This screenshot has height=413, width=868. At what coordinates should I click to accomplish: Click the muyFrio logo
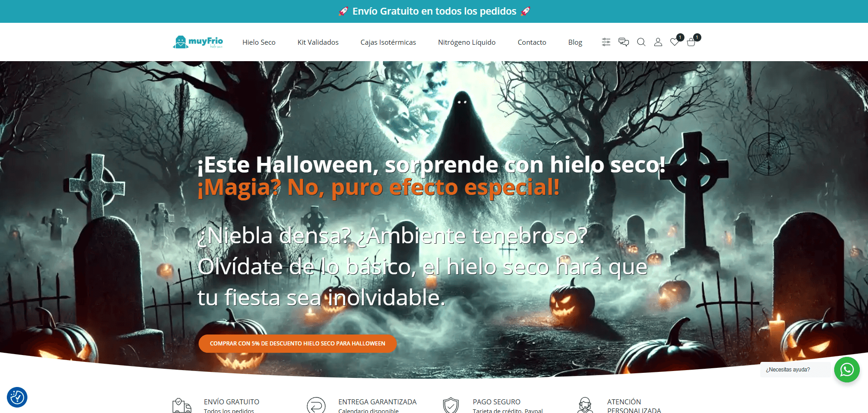click(x=198, y=42)
